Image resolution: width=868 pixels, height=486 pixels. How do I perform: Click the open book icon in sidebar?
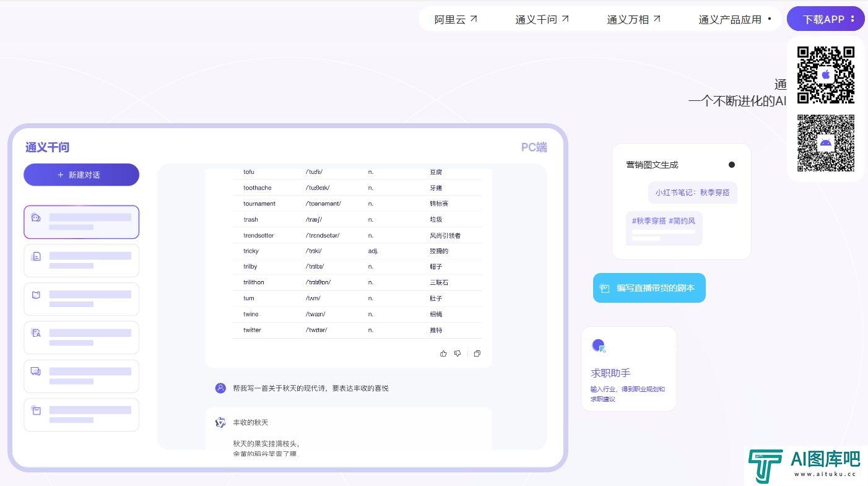coord(36,295)
